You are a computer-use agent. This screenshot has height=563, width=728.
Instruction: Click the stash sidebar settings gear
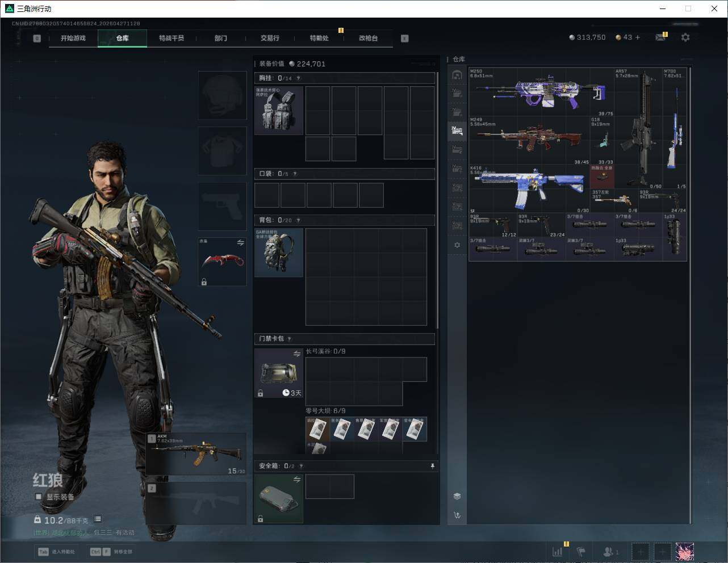(457, 245)
